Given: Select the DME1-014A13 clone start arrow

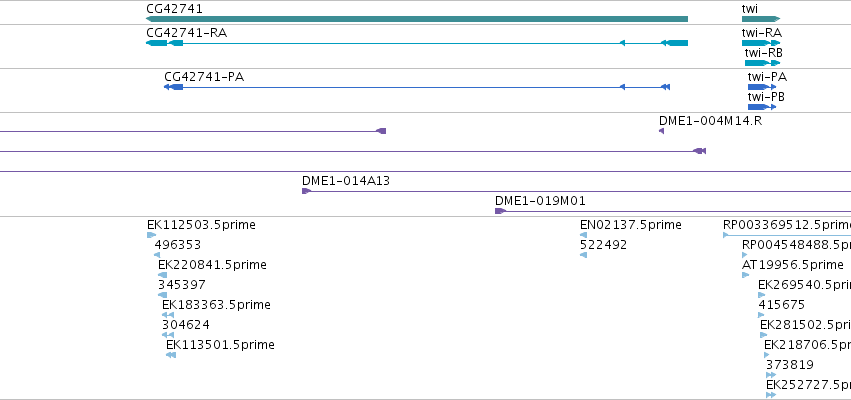Looking at the screenshot, I should click(x=307, y=191).
